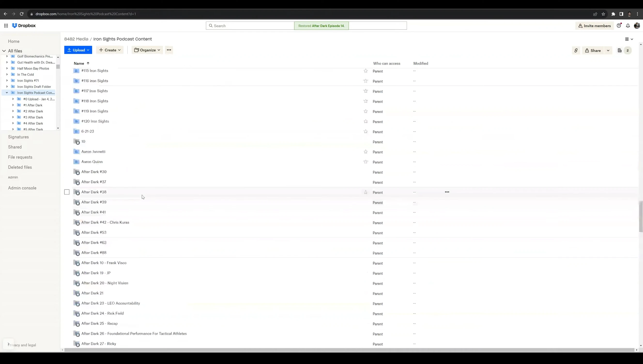
Task: Tick the checkbox for After Dark #38
Action: click(x=67, y=192)
